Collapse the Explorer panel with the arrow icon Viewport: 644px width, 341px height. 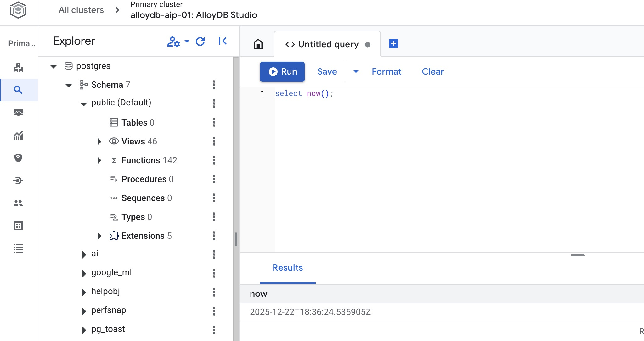tap(223, 41)
